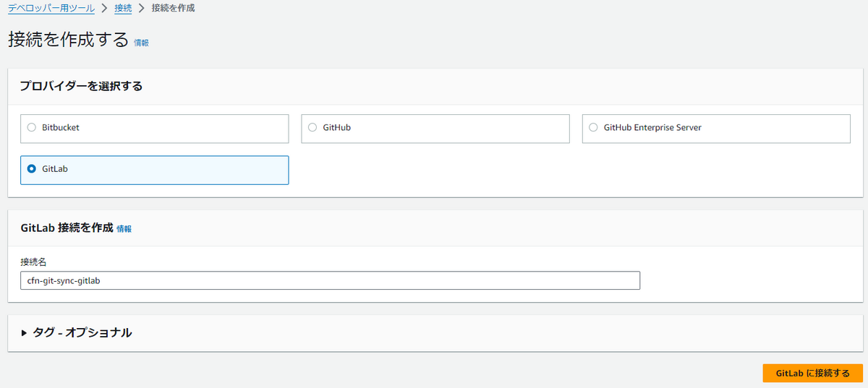This screenshot has height=388, width=868.
Task: Click the 接続を作成する page title
Action: [x=69, y=39]
